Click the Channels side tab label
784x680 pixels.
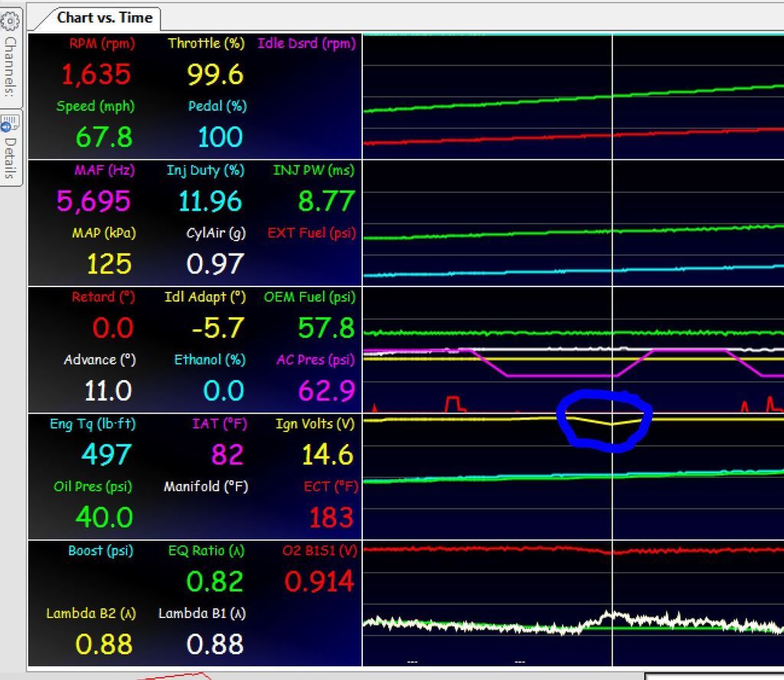pyautogui.click(x=11, y=67)
